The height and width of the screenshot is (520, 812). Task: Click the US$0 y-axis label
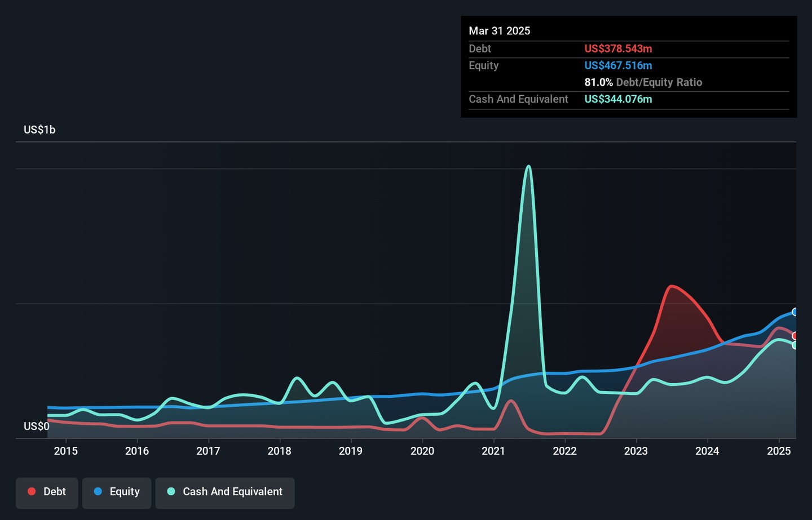coord(37,426)
